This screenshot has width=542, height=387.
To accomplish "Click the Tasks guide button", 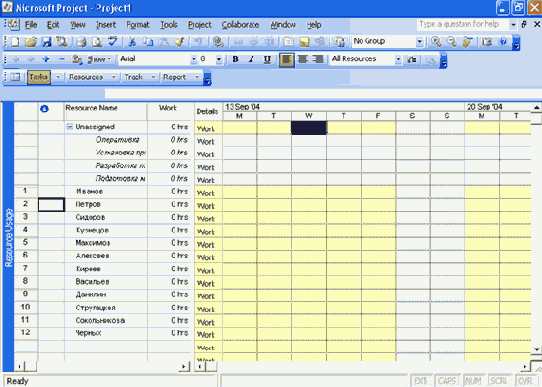I will (38, 77).
